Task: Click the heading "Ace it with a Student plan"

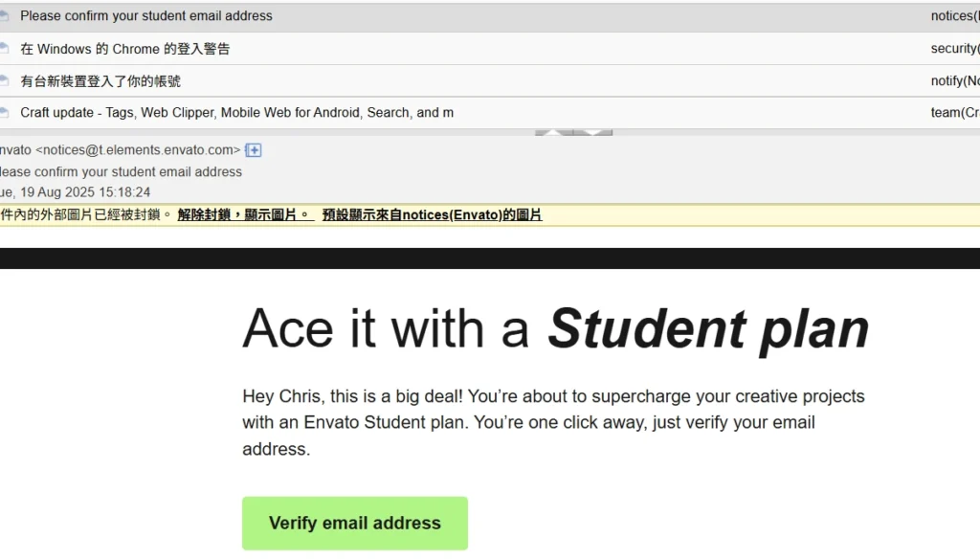Action: (x=556, y=329)
